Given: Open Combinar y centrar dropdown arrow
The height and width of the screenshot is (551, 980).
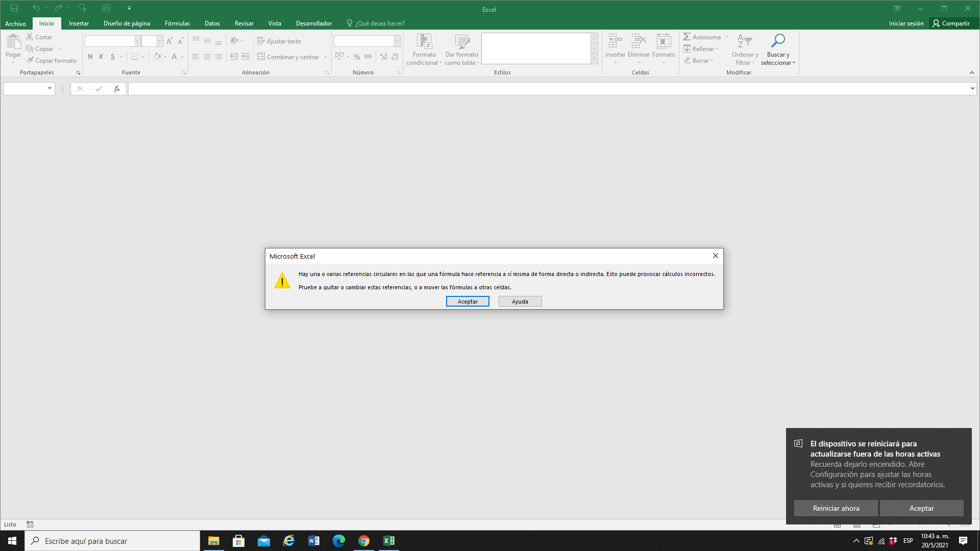Looking at the screenshot, I should click(325, 57).
